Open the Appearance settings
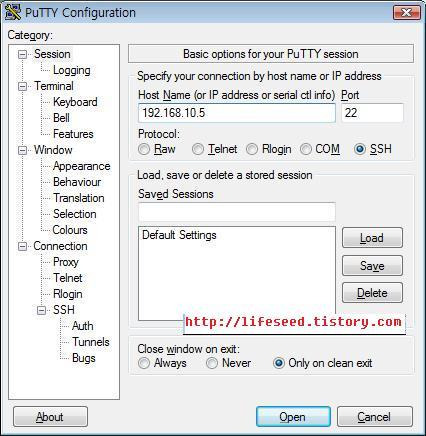Screen dimensions: 426x436 click(82, 166)
